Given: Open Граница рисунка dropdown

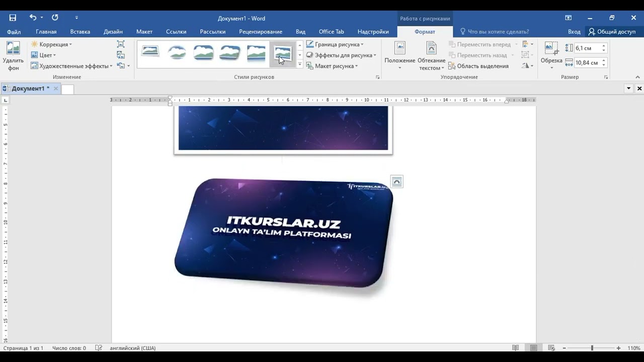Looking at the screenshot, I should (335, 44).
